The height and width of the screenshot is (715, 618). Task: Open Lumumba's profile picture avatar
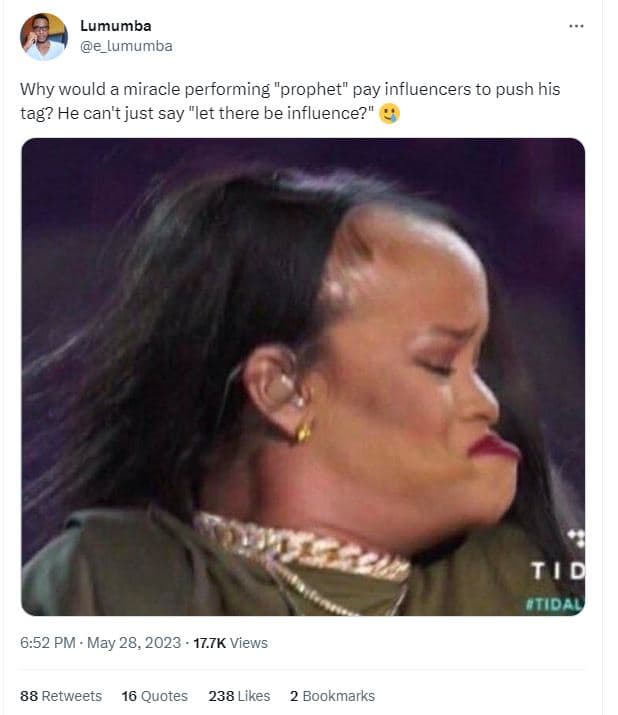click(x=44, y=36)
